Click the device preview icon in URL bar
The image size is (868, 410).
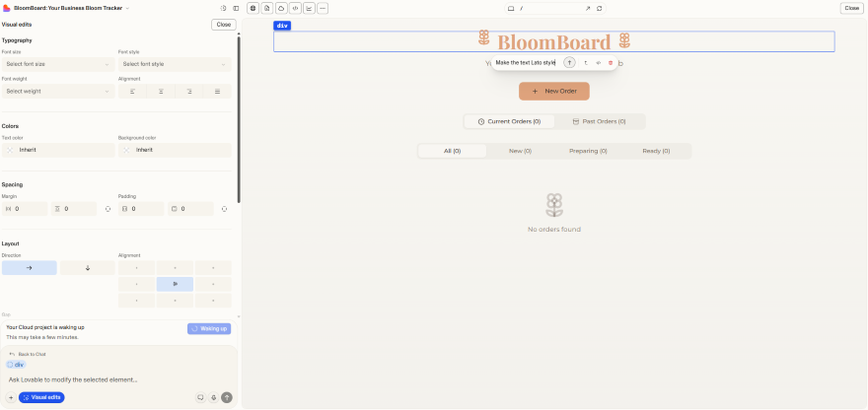(x=511, y=8)
